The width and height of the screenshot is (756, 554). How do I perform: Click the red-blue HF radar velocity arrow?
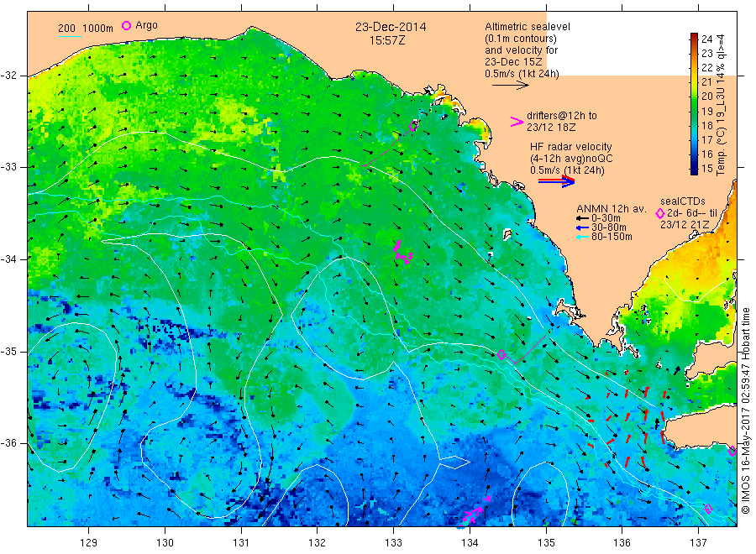[x=556, y=181]
